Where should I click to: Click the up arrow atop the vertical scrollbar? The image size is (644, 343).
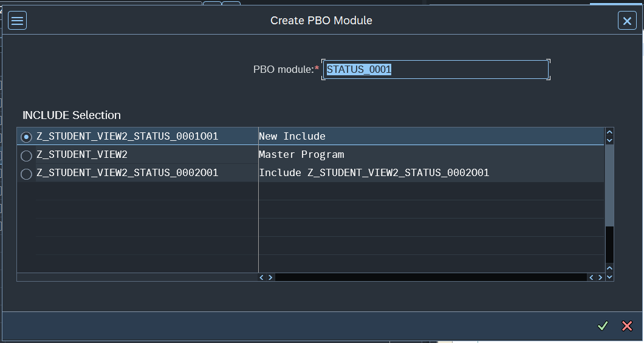(x=609, y=132)
